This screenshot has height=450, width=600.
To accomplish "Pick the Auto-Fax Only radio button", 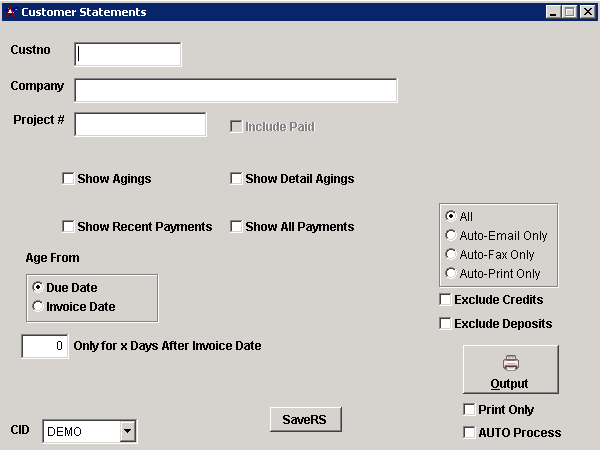I will point(451,255).
